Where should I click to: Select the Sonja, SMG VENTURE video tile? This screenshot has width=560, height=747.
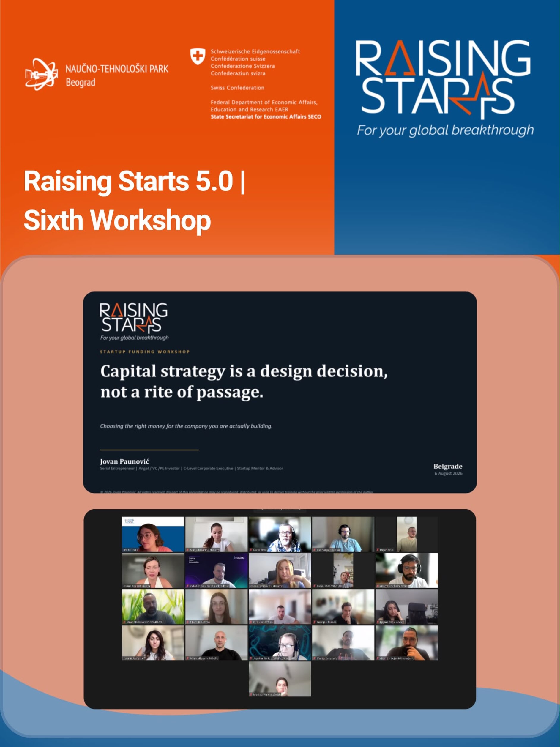[343, 571]
